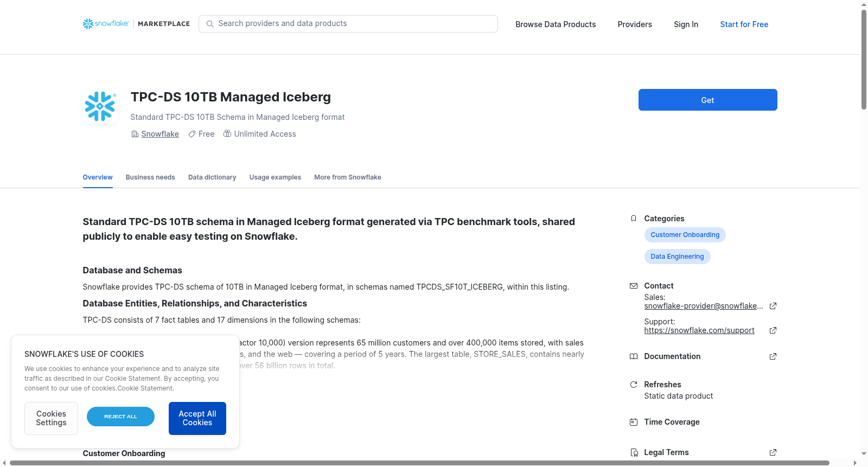Focus the search providers and data products field
The height and width of the screenshot is (467, 868).
click(x=348, y=24)
